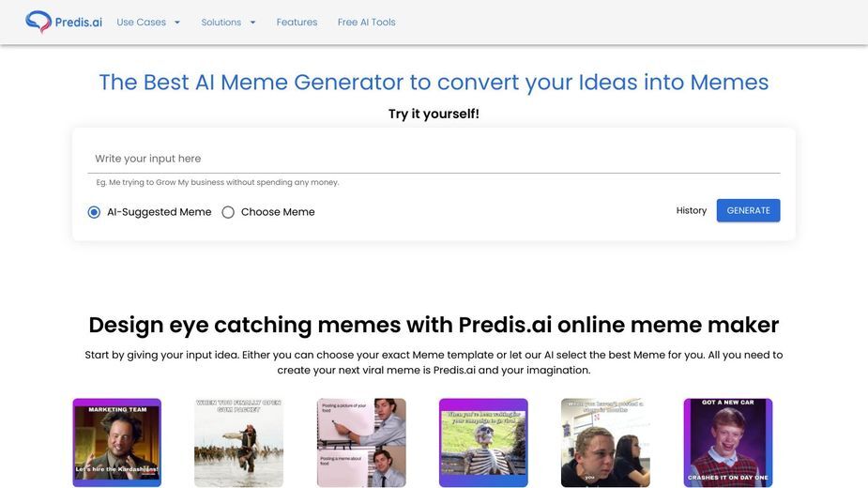The width and height of the screenshot is (868, 488).
Task: Open the Use Cases dropdown arrow
Action: tap(177, 23)
